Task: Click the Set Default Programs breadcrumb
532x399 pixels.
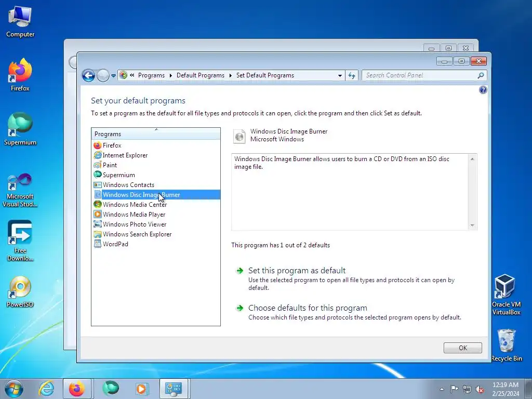Action: tap(265, 75)
